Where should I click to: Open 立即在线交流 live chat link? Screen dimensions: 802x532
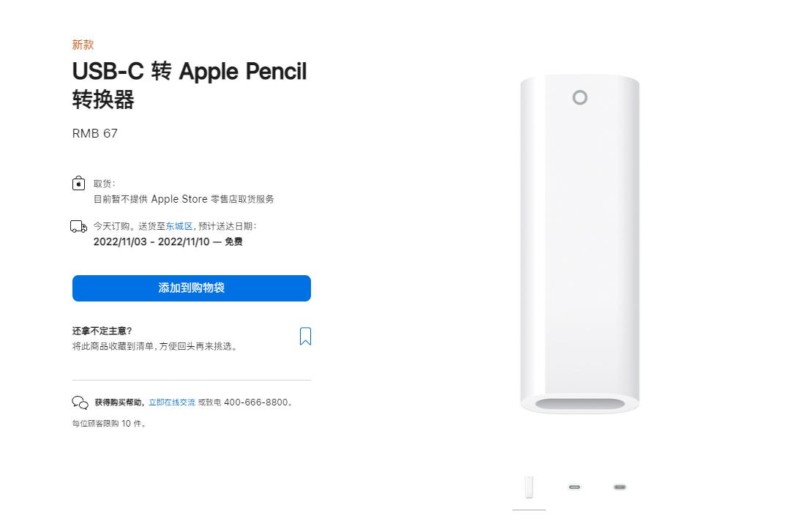tap(170, 402)
